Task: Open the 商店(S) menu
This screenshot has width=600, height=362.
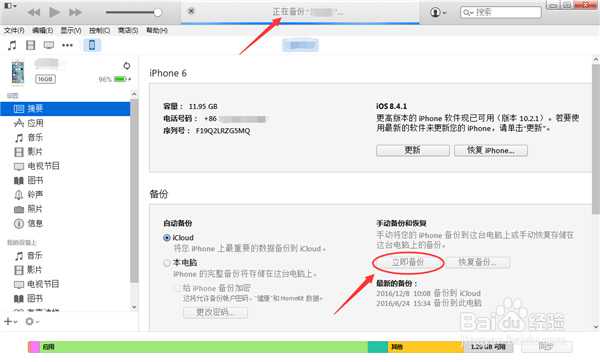Action: pos(128,30)
